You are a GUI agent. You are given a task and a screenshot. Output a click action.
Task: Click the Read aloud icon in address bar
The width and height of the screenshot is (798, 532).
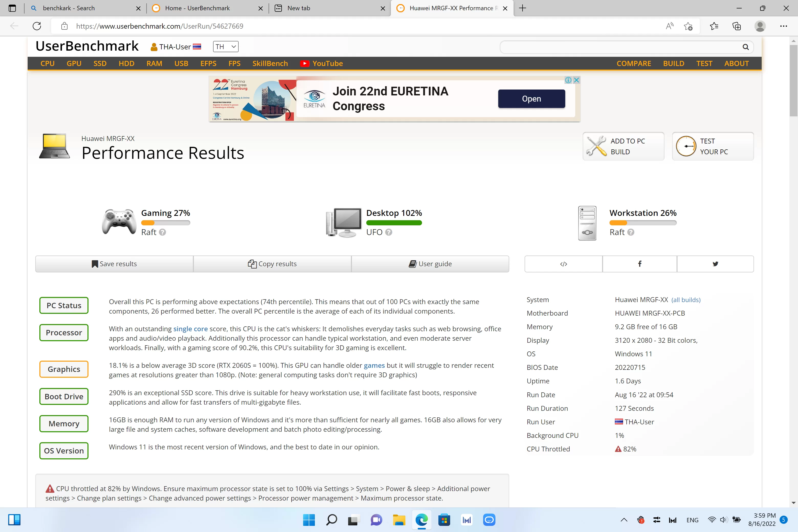coord(669,26)
